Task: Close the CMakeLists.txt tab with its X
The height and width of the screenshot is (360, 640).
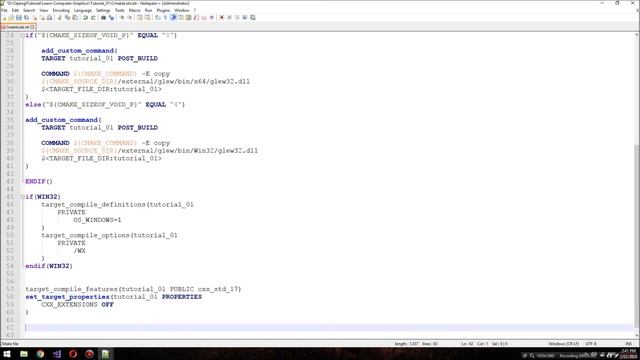Action: pyautogui.click(x=33, y=27)
